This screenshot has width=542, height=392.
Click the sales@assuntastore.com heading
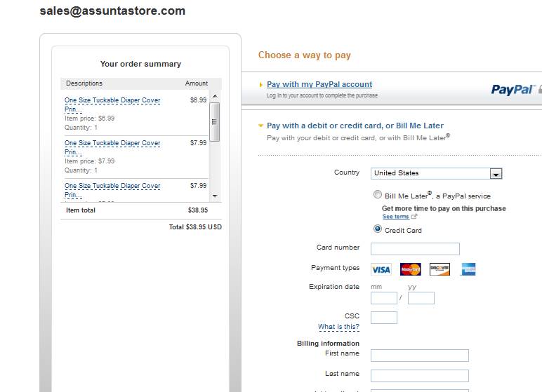tap(113, 11)
